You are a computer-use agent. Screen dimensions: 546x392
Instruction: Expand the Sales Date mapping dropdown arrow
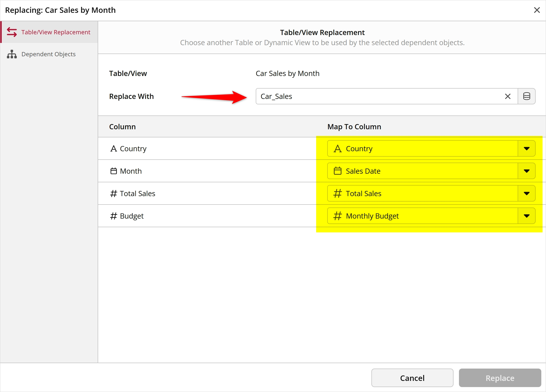(527, 171)
